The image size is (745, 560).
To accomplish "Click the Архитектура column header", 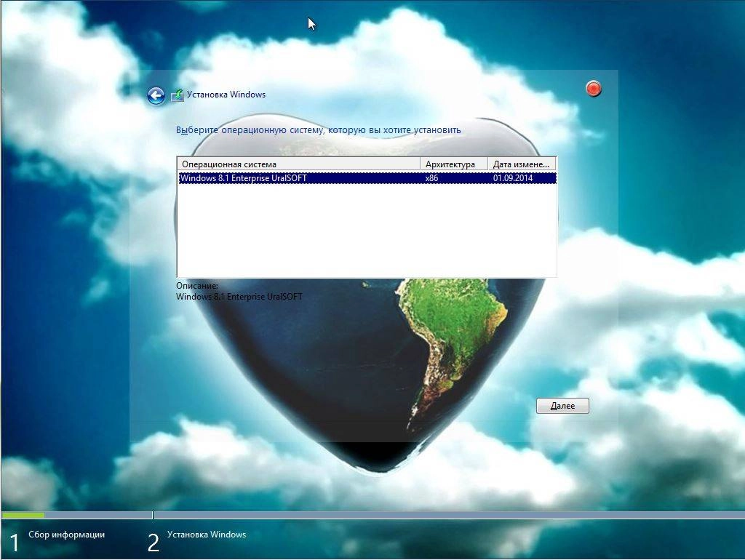I will (454, 164).
